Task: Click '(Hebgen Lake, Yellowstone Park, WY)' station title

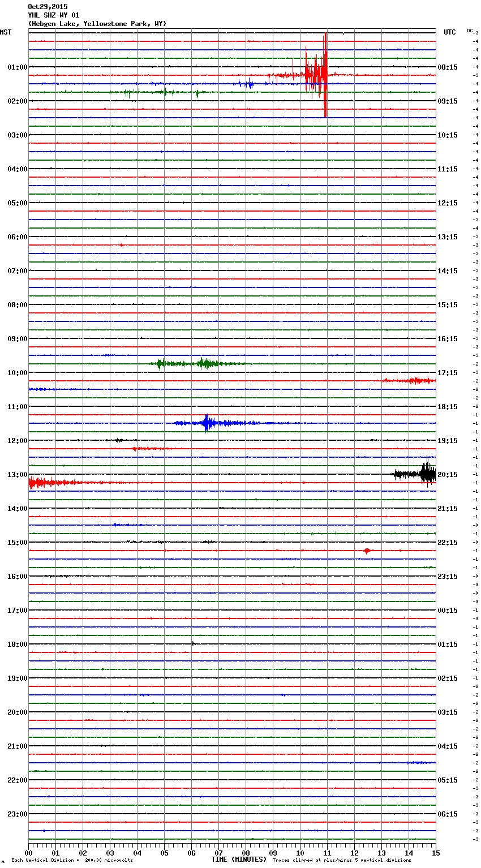Action: coord(97,24)
